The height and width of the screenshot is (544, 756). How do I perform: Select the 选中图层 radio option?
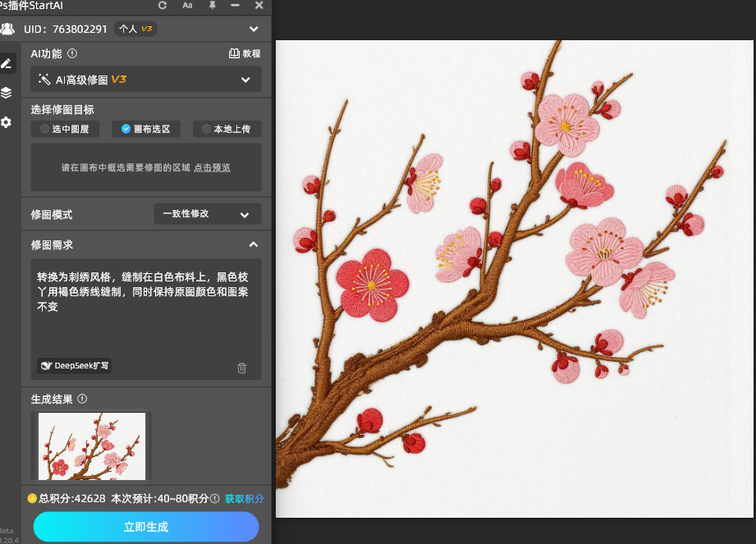65,129
